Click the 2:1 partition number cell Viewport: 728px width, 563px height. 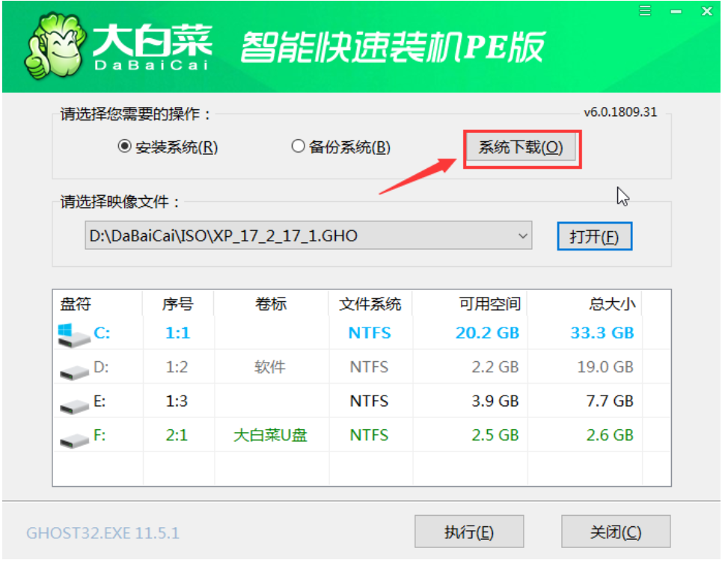177,435
